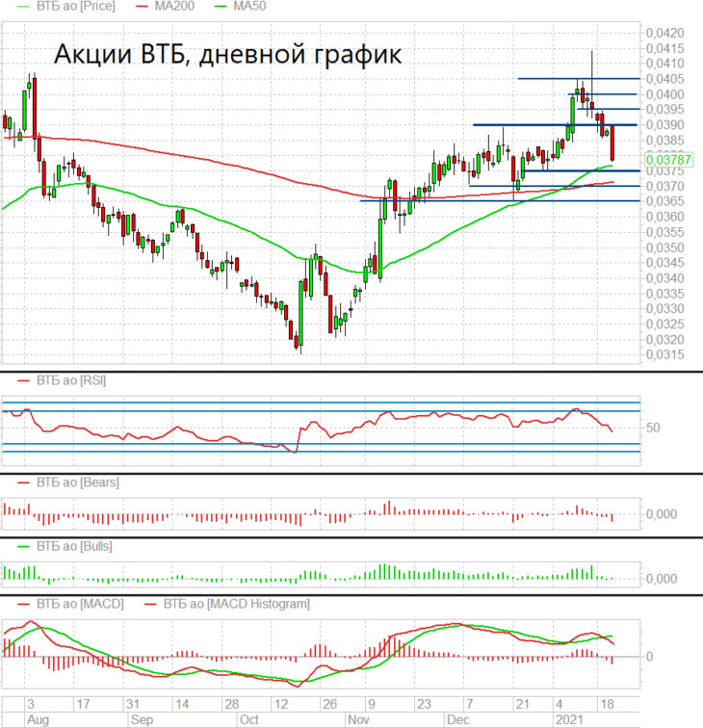
Task: Click the date label 31 on the time axis
Action: 133,704
